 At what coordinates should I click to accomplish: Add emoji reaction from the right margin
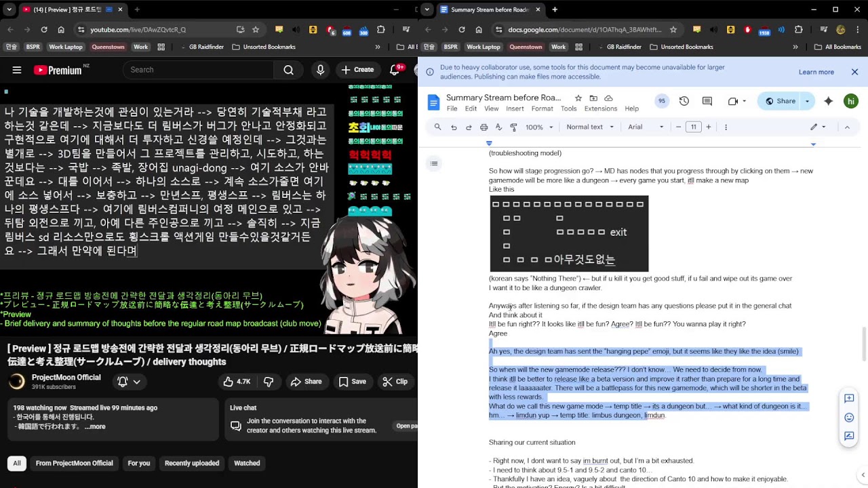848,418
